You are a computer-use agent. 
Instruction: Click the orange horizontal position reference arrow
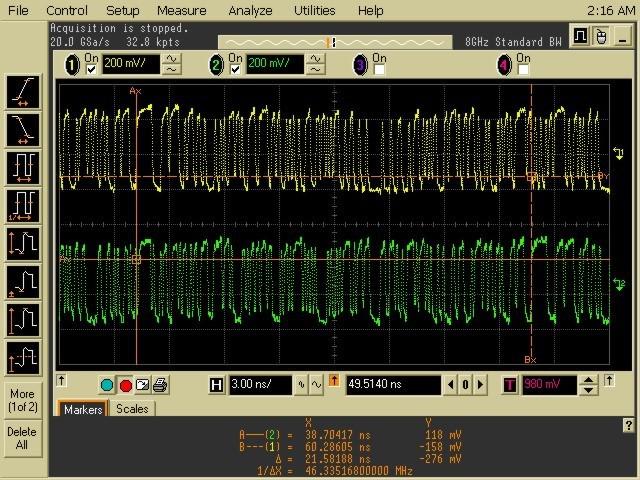click(x=333, y=381)
